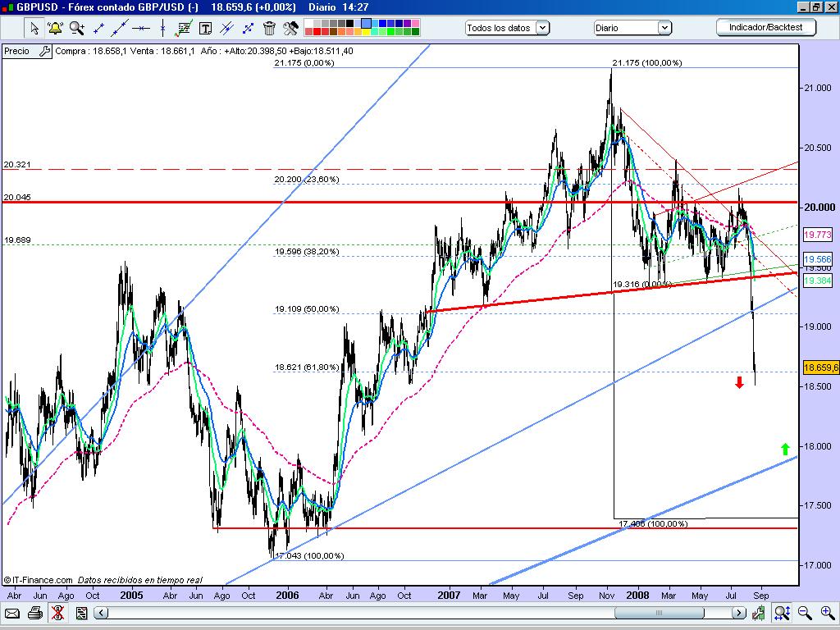Image resolution: width=840 pixels, height=630 pixels.
Task: Toggle the crossed-out red icon in the bottom bar
Action: point(57,613)
